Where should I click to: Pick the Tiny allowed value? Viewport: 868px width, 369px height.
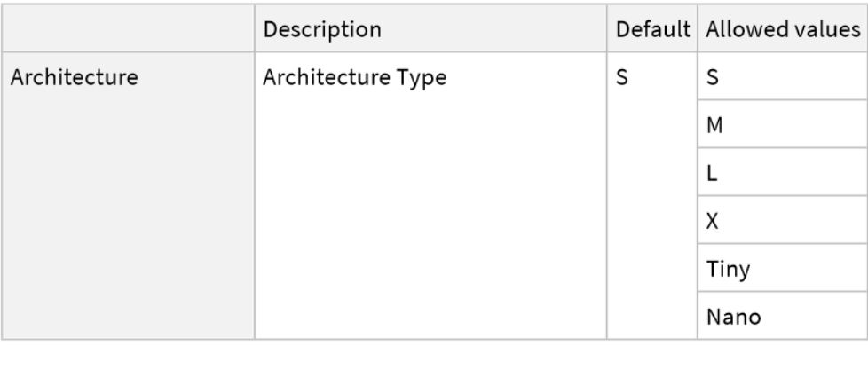[723, 269]
